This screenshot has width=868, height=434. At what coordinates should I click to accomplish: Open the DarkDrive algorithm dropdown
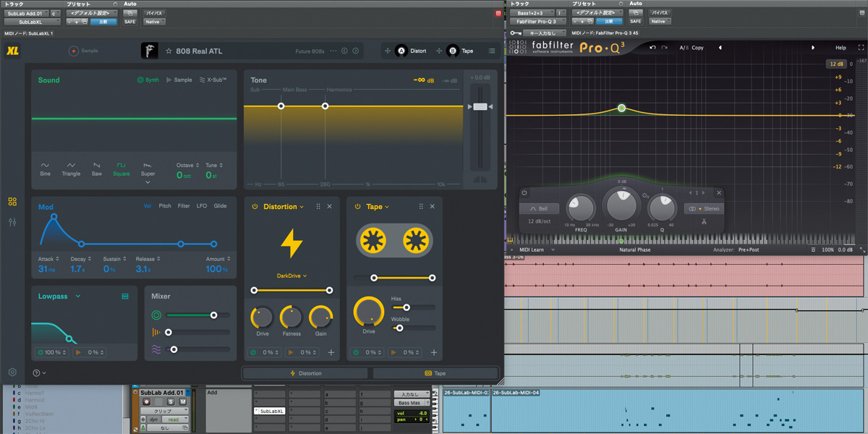tap(292, 276)
